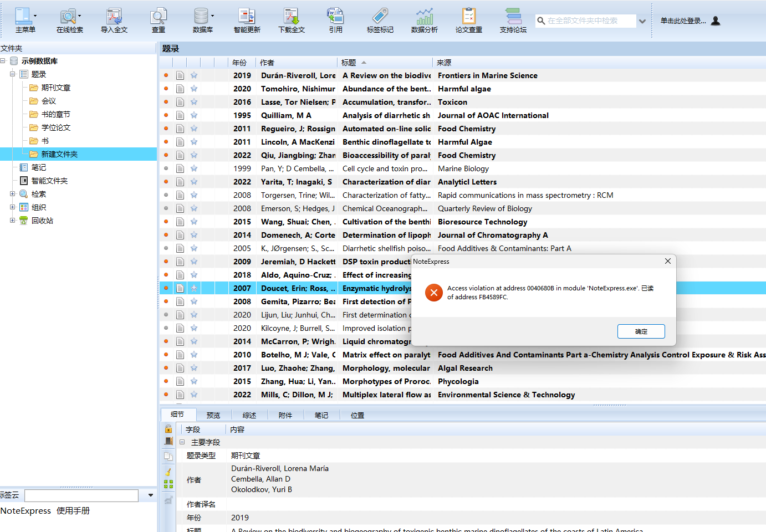Viewport: 766px width, 532px height.
Task: Click the copy icon in details sidebar
Action: tap(168, 457)
